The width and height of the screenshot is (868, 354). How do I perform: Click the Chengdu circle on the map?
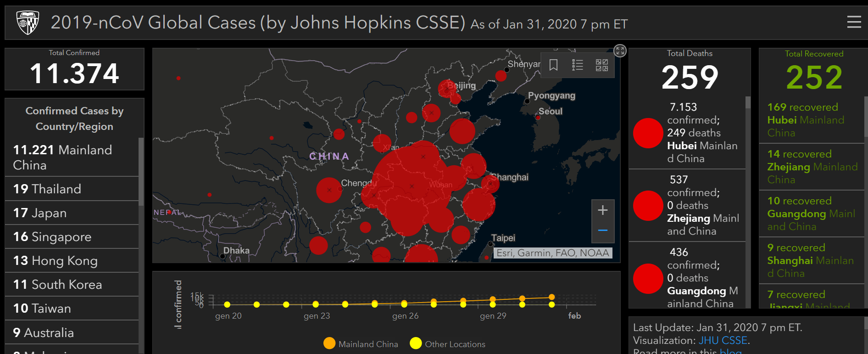click(329, 190)
